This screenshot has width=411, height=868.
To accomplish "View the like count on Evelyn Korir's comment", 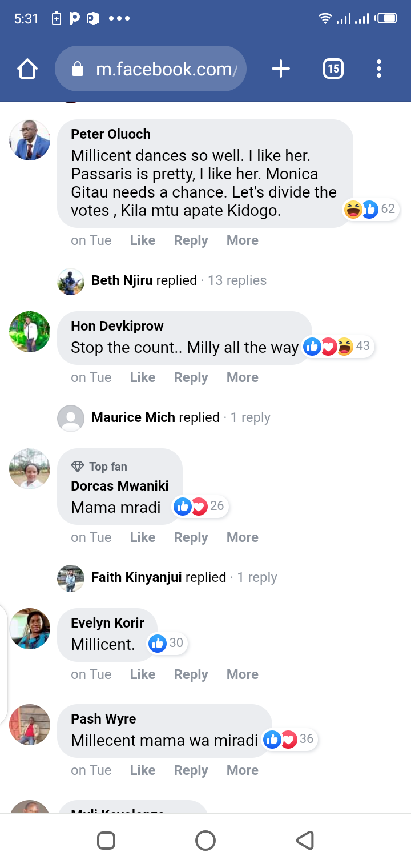I will pos(167,643).
